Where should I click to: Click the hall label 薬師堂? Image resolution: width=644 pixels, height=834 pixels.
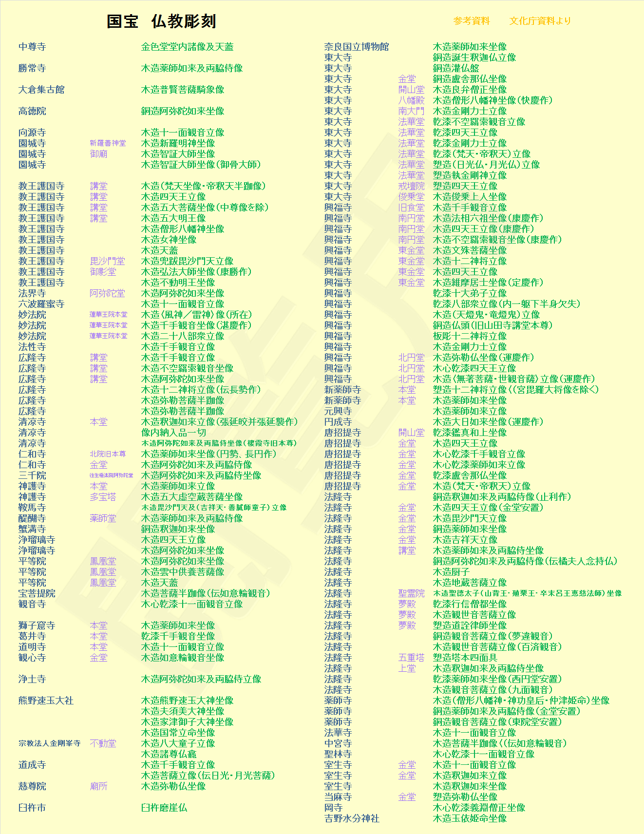[103, 518]
